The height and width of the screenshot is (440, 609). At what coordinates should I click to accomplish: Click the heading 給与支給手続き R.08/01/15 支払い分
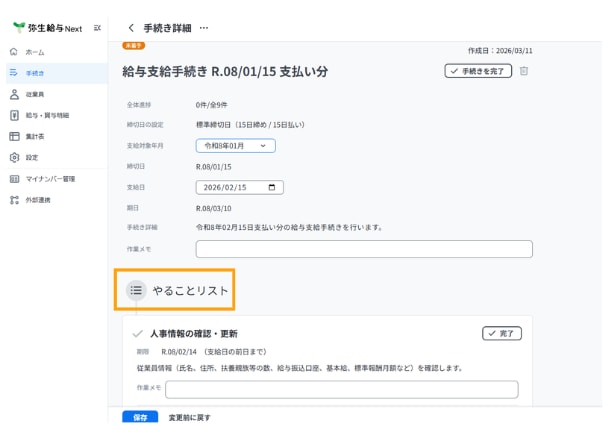[225, 71]
